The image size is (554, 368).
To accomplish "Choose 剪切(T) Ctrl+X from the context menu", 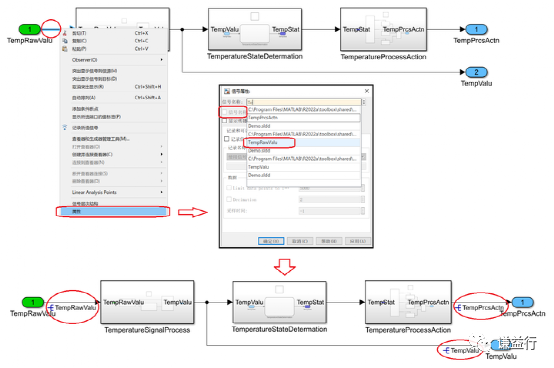I will coord(113,33).
